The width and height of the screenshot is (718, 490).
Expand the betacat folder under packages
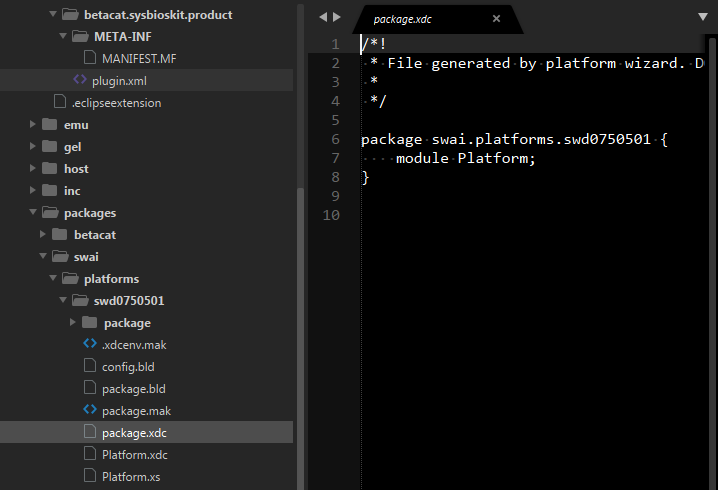(x=42, y=235)
